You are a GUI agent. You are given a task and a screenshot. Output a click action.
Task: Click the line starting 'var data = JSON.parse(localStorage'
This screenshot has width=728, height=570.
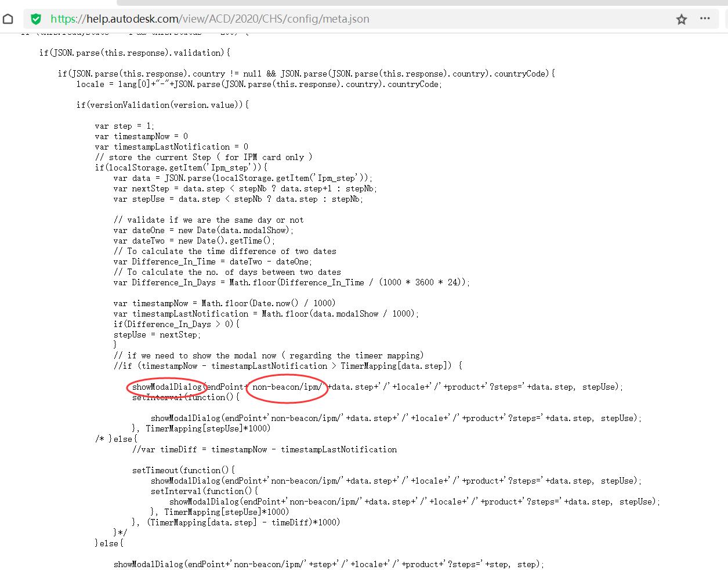click(243, 178)
